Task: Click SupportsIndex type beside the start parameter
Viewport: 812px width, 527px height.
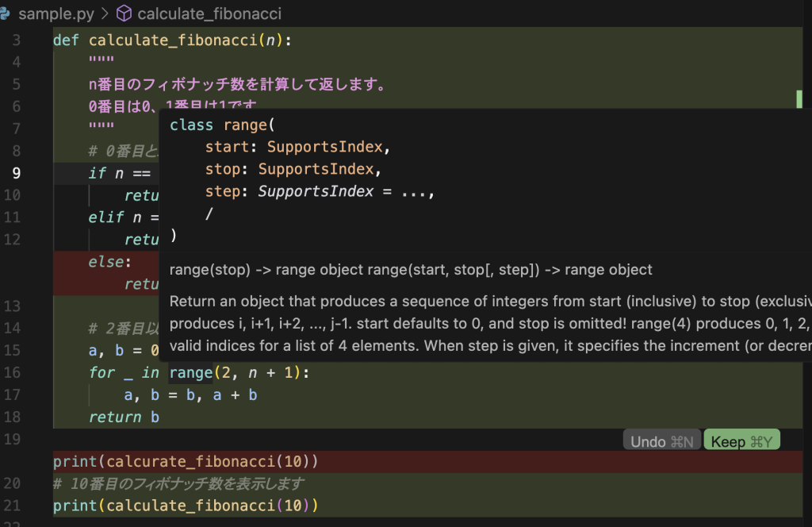Action: click(x=327, y=147)
